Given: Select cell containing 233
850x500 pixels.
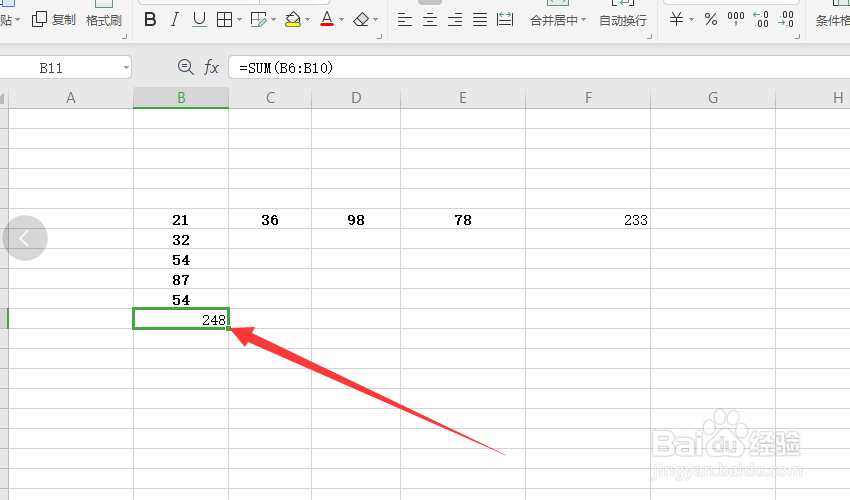Looking at the screenshot, I should [588, 220].
